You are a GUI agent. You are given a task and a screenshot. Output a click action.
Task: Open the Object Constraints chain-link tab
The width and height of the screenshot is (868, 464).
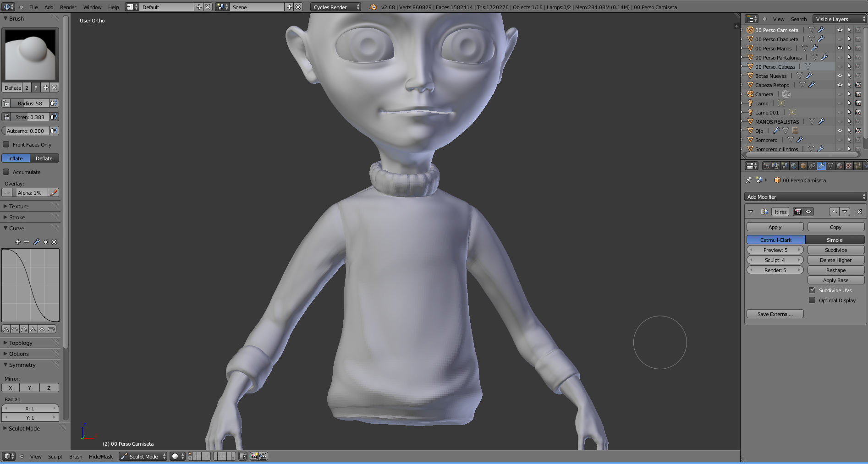click(x=812, y=166)
